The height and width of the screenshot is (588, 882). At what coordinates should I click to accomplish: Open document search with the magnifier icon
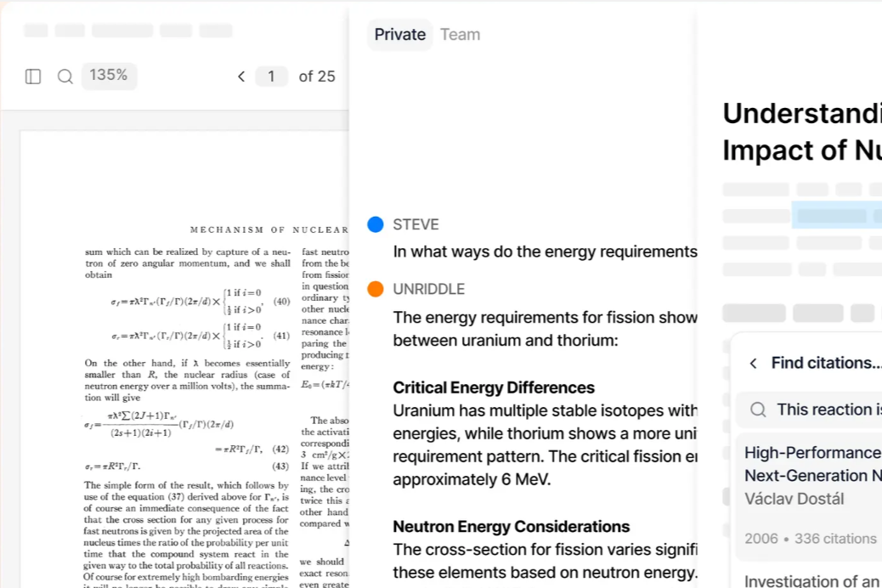[65, 76]
